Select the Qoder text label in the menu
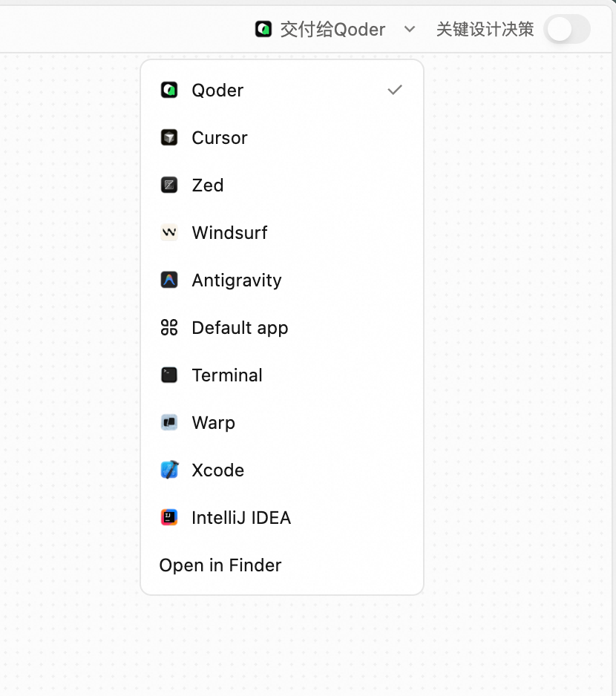This screenshot has height=696, width=616. point(217,91)
